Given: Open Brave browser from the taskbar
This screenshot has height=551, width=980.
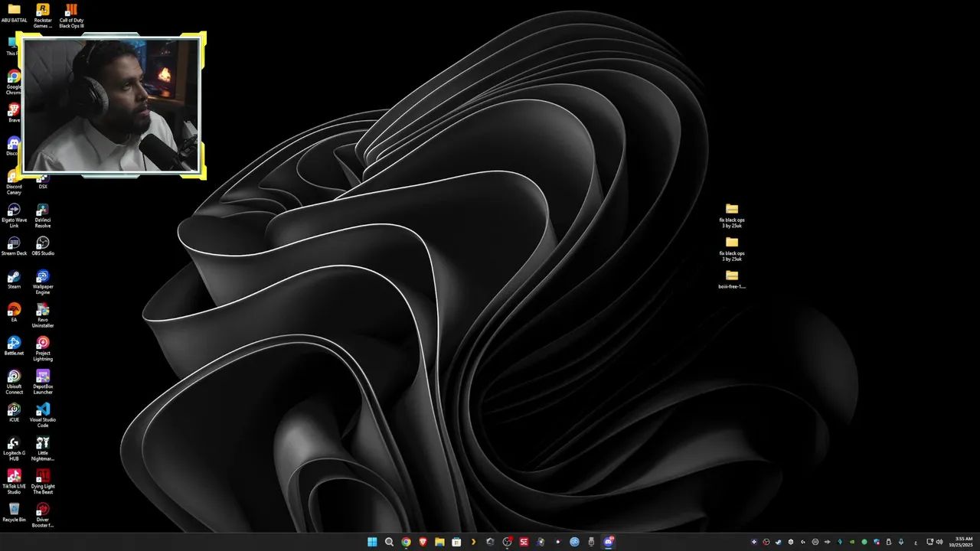Looking at the screenshot, I should click(x=423, y=542).
